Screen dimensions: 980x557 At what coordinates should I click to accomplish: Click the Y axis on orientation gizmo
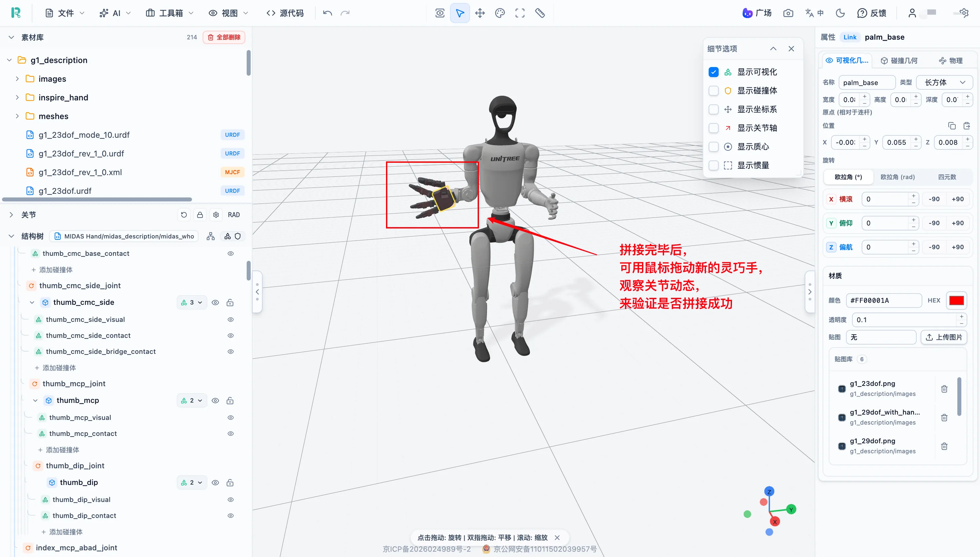[791, 509]
